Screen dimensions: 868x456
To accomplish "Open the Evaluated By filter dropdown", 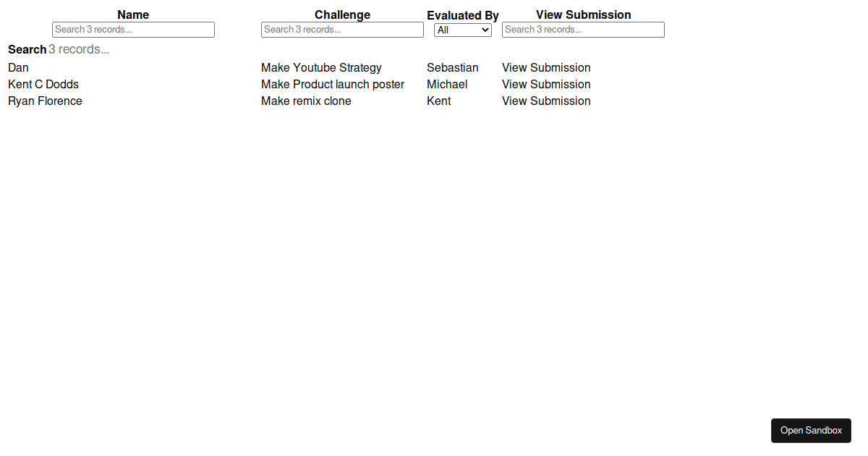I will pyautogui.click(x=462, y=30).
